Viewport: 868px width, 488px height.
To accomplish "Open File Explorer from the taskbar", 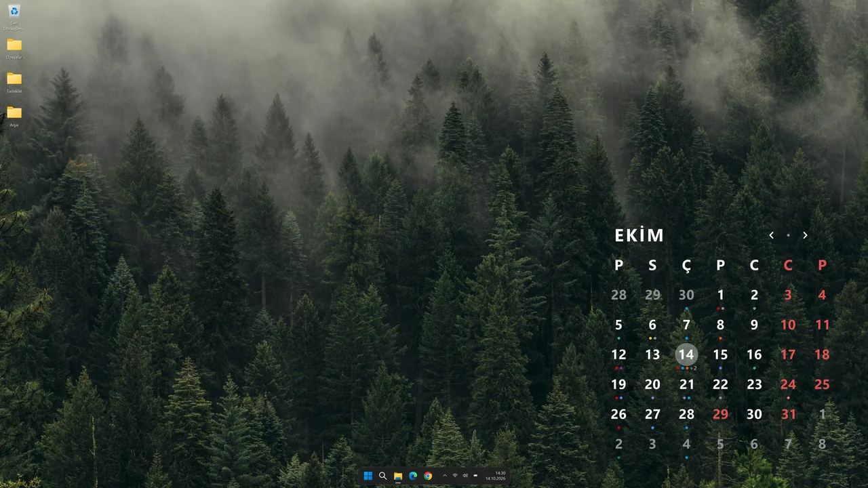I will coord(398,476).
